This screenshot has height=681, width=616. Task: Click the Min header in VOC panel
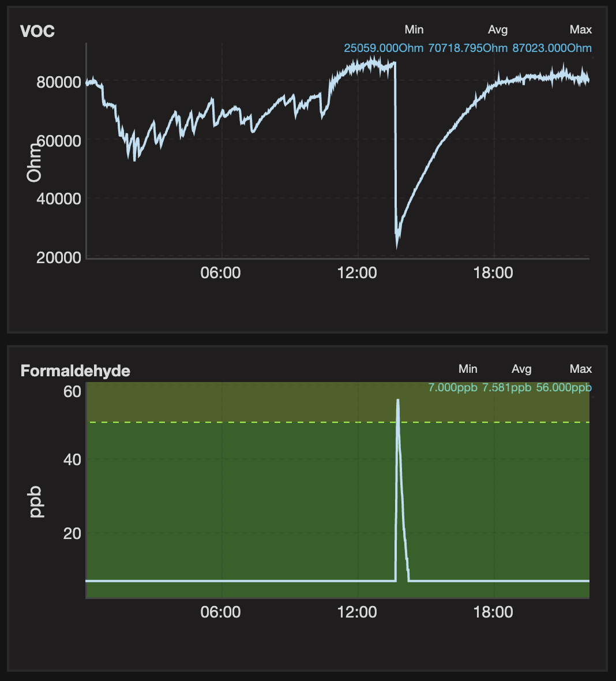[x=414, y=29]
